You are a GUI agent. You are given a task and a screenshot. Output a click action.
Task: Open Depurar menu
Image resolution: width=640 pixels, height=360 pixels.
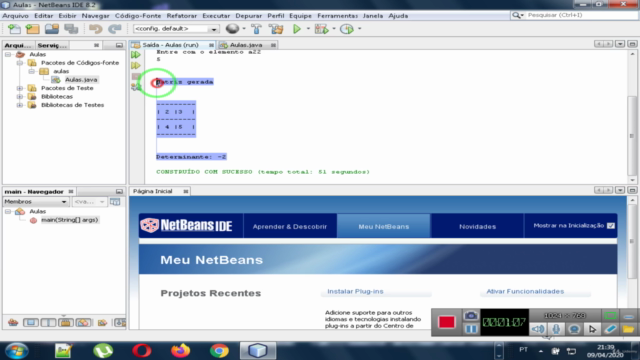click(x=248, y=16)
